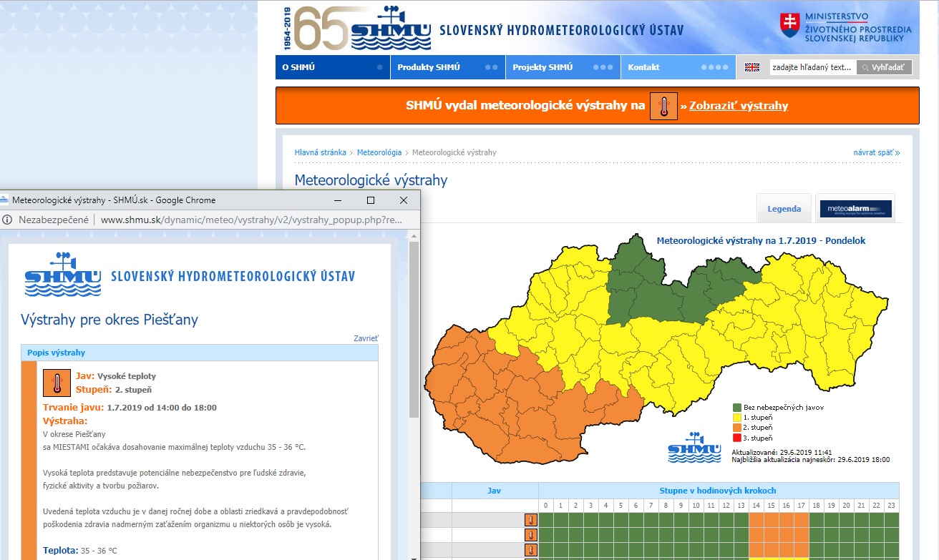Click the Nezabezpečené label in the popup
The height and width of the screenshot is (560, 939).
54,220
